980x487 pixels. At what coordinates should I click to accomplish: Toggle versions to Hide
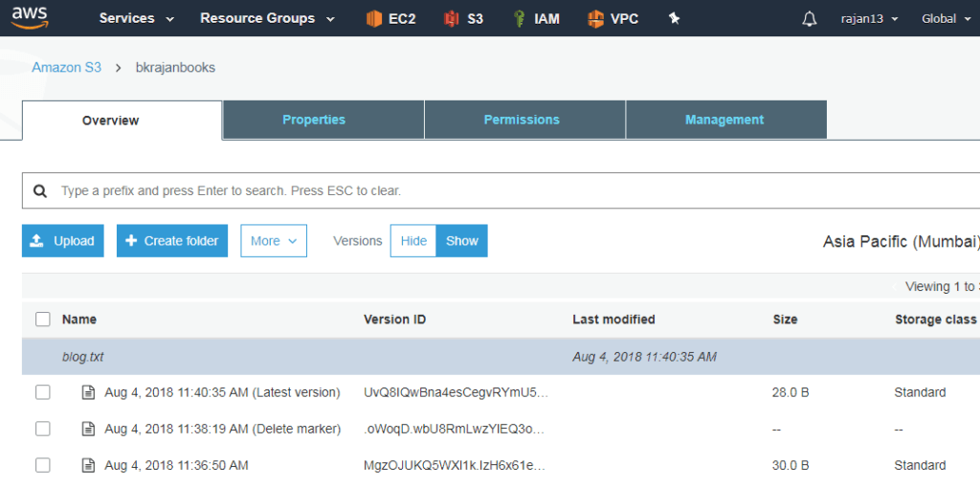point(413,241)
